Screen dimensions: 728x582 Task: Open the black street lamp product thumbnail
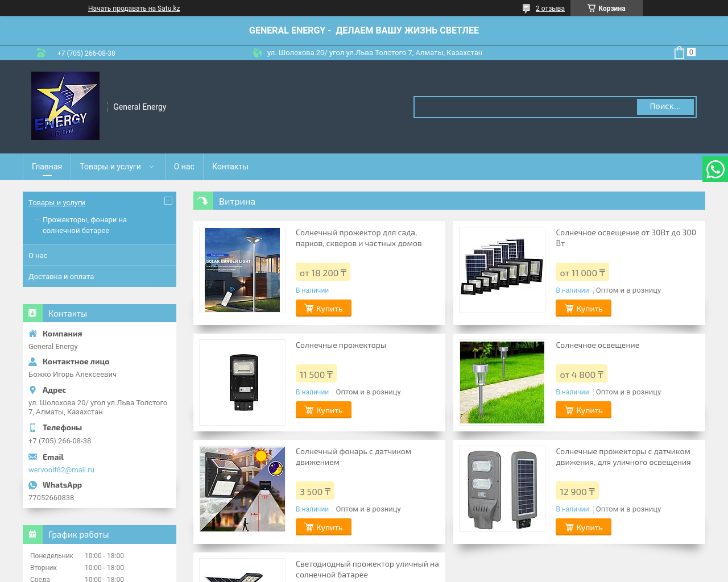242,383
